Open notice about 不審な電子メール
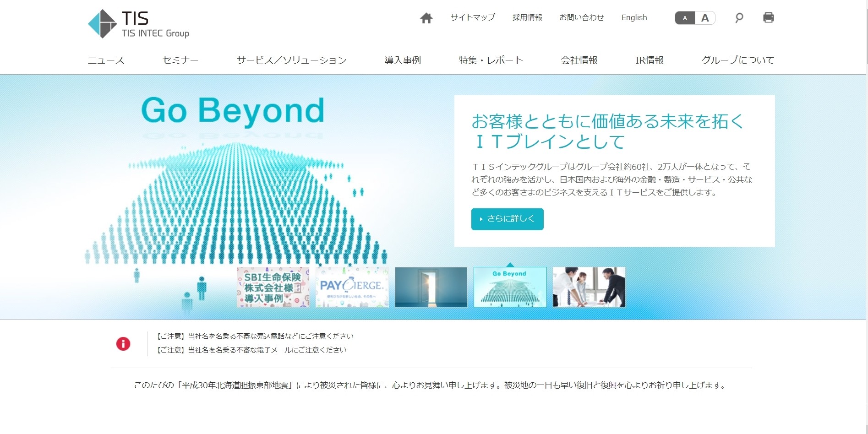Viewport: 868px width, 434px height. (x=251, y=350)
